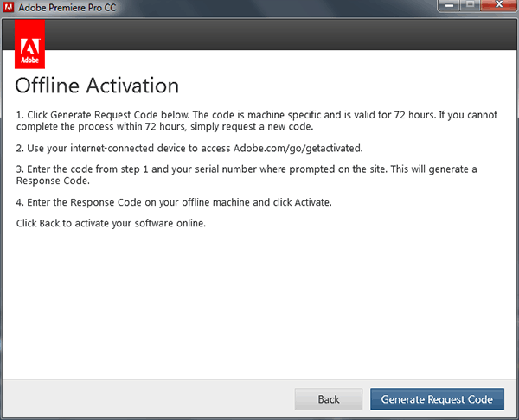Go Back to online activation
This screenshot has height=420, width=519.
click(329, 399)
